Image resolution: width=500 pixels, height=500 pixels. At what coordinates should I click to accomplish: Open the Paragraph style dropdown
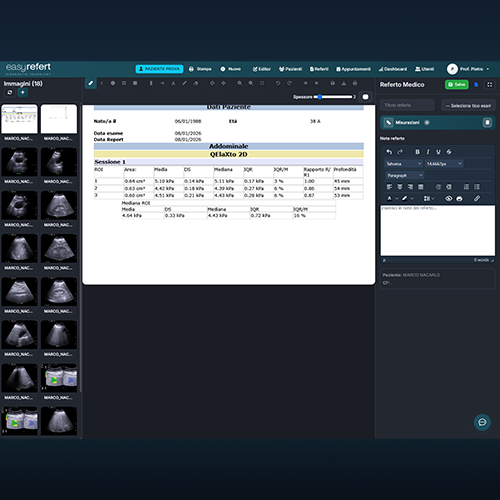(x=405, y=175)
